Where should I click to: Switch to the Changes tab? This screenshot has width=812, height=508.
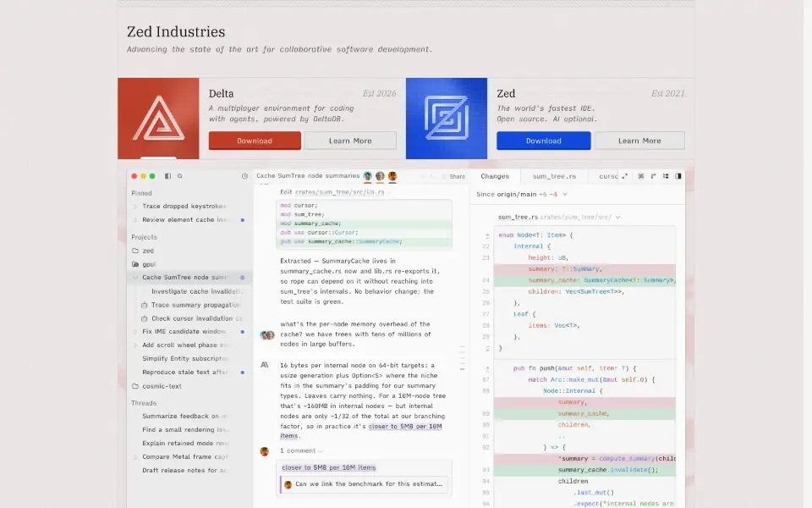pyautogui.click(x=495, y=176)
